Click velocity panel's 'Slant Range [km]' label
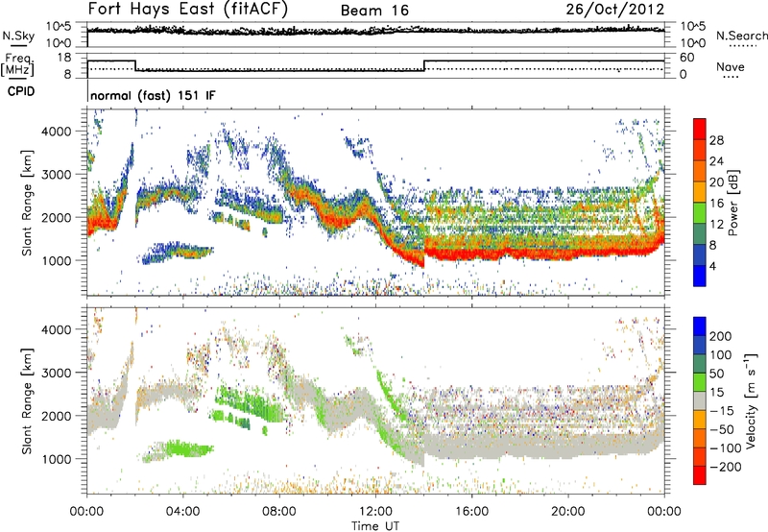Viewport: 768px width, 532px height. (x=27, y=400)
